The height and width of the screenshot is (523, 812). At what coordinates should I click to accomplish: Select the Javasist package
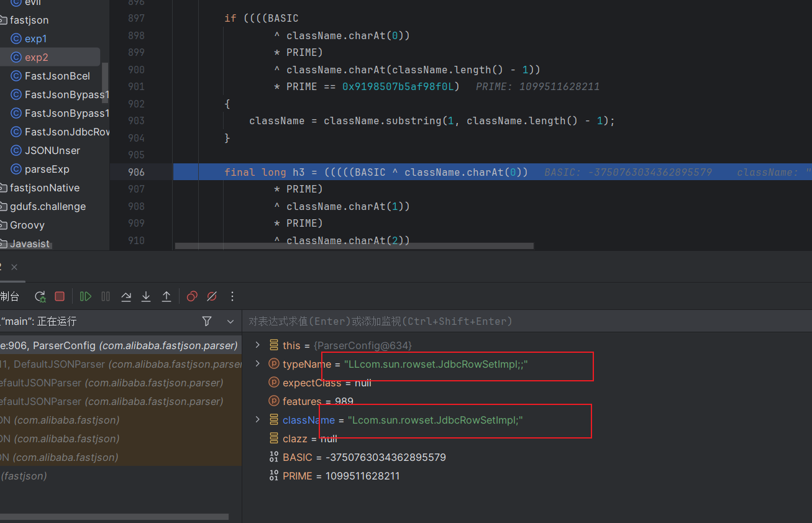tap(30, 243)
